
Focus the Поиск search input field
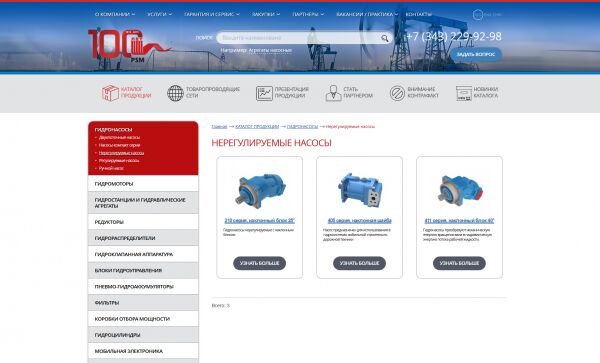click(x=300, y=38)
